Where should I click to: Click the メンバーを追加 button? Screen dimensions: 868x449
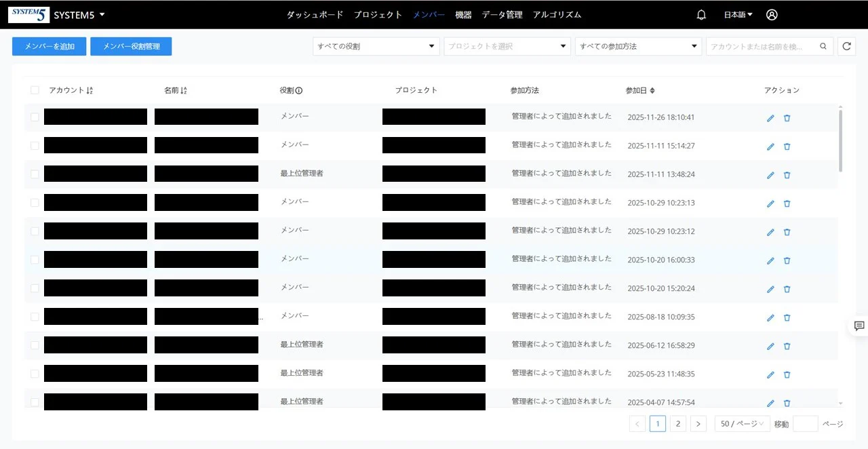48,46
